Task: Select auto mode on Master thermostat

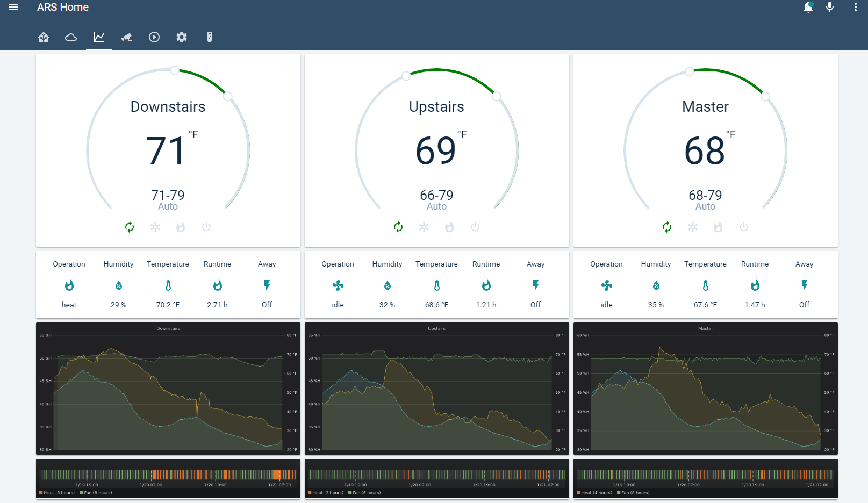Action: [x=666, y=227]
